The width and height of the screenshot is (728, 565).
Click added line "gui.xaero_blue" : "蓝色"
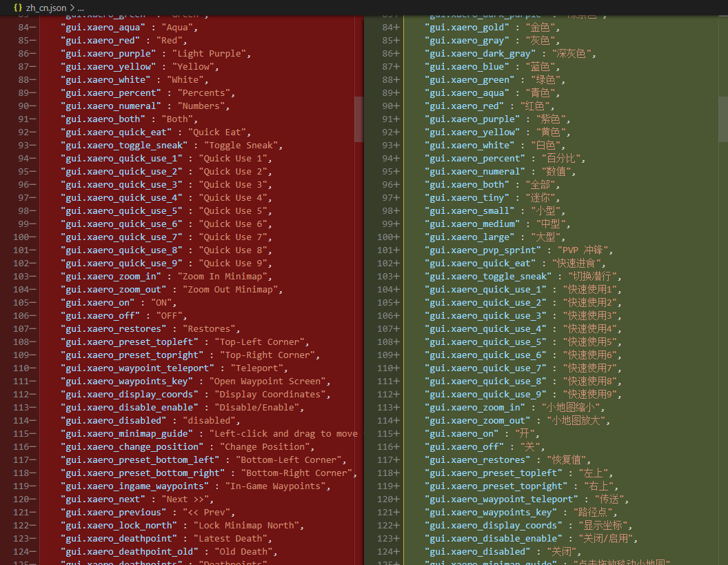coord(492,67)
